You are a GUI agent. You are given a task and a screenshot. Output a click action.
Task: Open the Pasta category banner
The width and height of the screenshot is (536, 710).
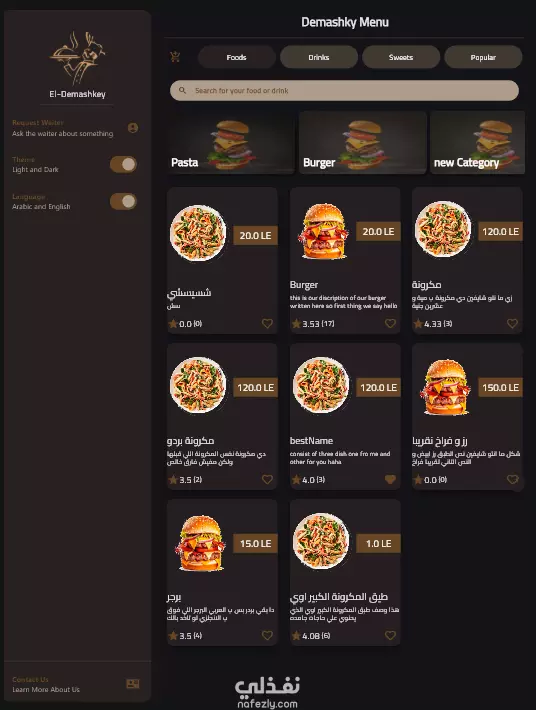tap(230, 143)
